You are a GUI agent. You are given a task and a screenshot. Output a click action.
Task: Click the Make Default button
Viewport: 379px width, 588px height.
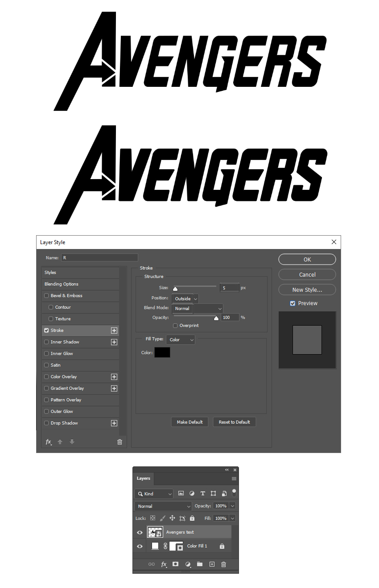[x=189, y=422]
